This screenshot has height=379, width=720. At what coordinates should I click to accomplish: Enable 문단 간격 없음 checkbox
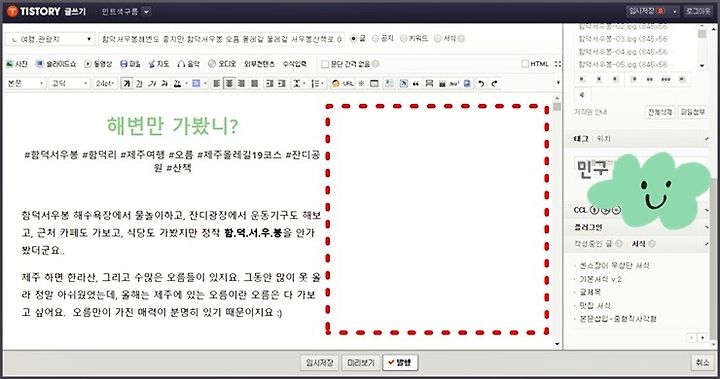325,64
